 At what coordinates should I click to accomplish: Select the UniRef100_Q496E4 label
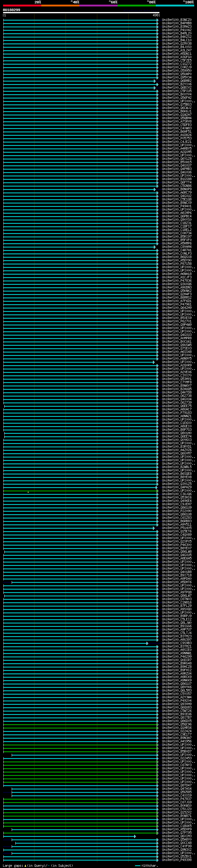coord(176,501)
